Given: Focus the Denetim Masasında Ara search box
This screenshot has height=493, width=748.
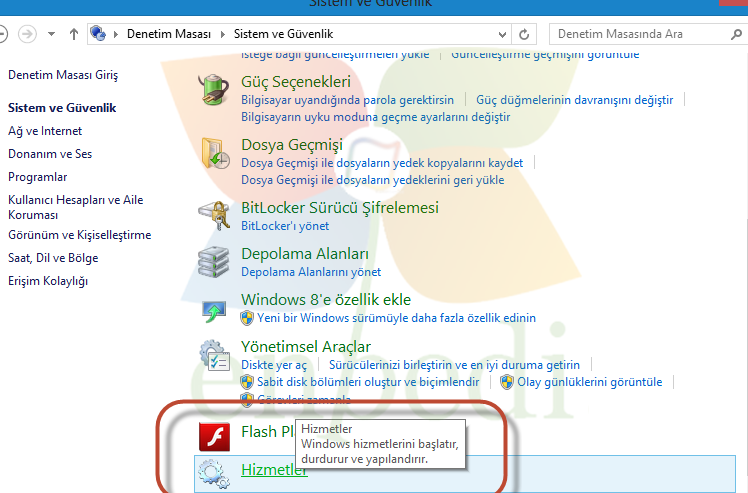Looking at the screenshot, I should tap(642, 34).
